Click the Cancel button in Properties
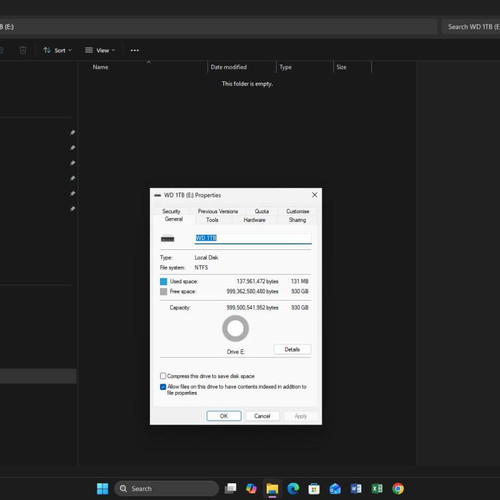Screen dimensions: 500x500 262,416
